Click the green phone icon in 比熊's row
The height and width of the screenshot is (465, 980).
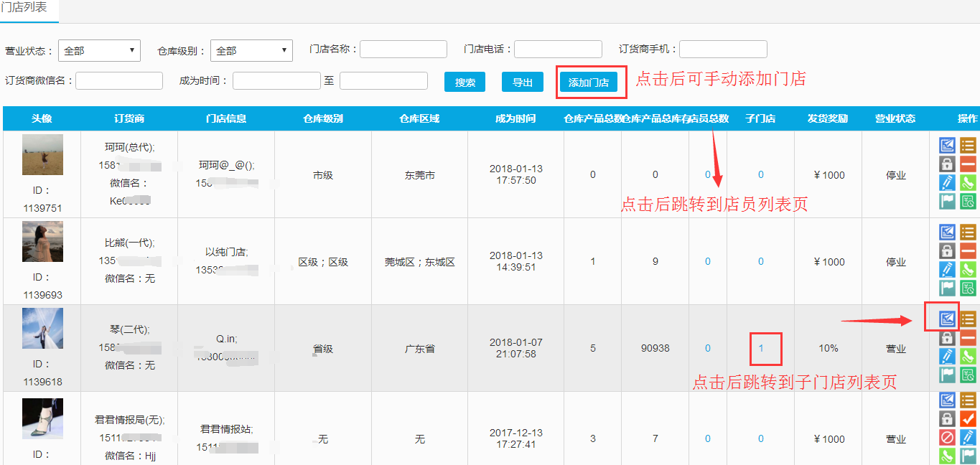click(x=969, y=270)
